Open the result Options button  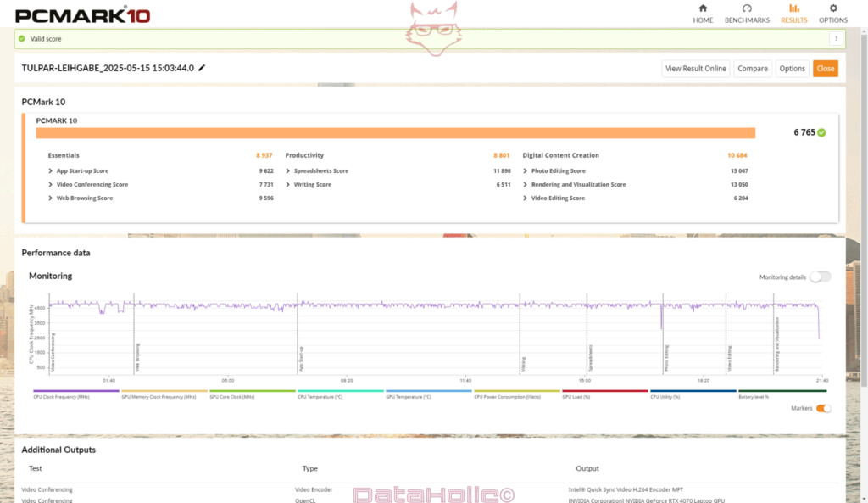coord(793,68)
